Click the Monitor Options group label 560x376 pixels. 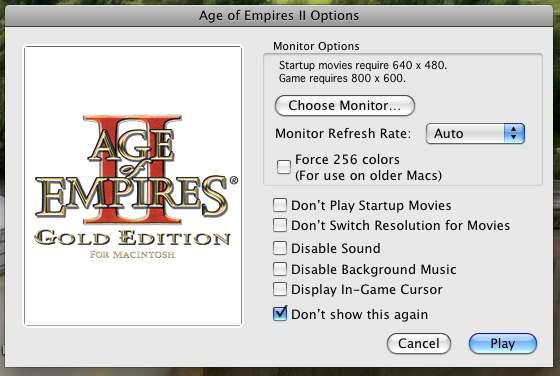[316, 46]
